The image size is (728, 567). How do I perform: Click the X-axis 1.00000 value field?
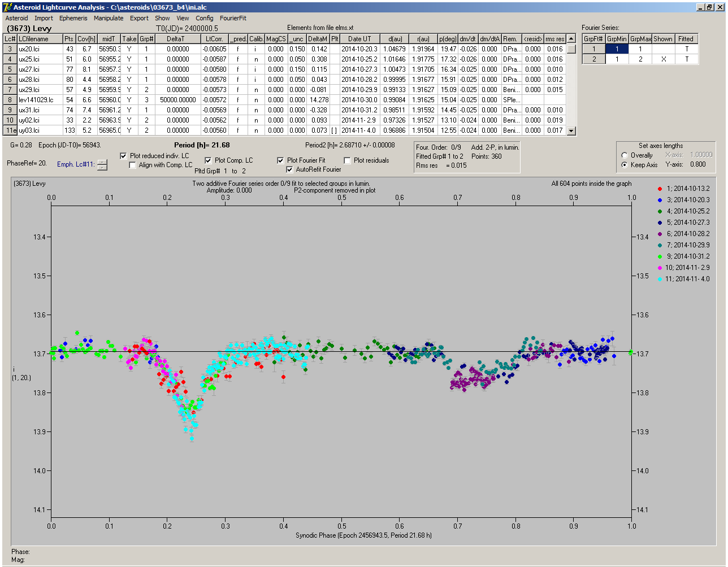tap(701, 155)
